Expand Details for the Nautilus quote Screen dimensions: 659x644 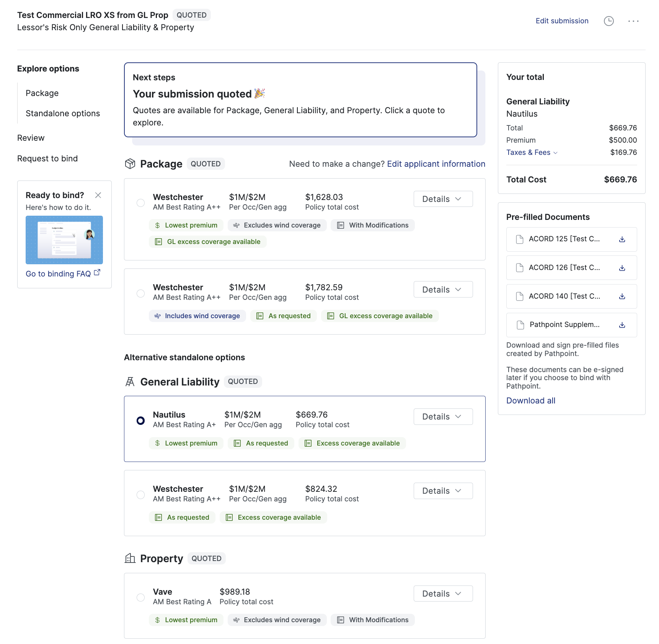pyautogui.click(x=443, y=417)
